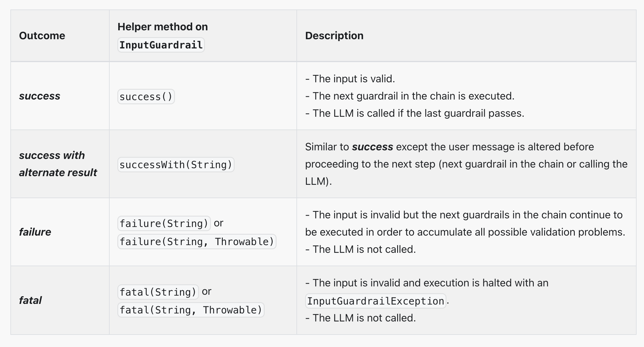Viewport: 644px width, 347px height.
Task: Click the failure(String) code snippet
Action: (164, 223)
